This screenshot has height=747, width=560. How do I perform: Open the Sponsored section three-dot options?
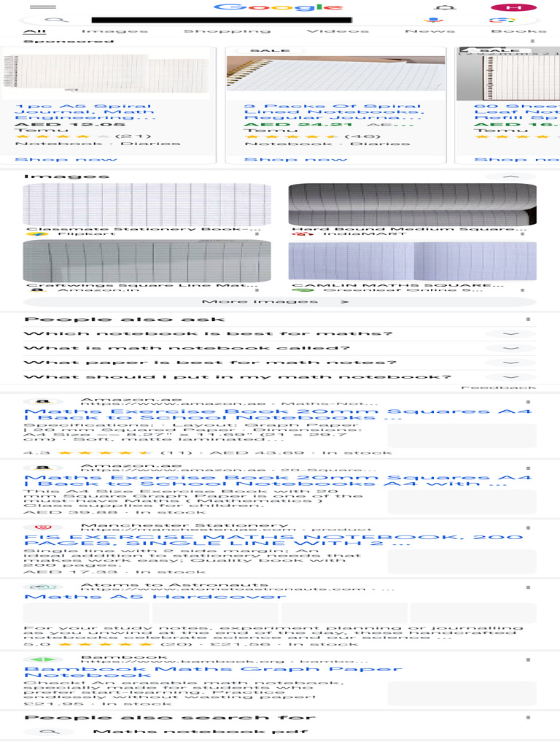tap(532, 42)
